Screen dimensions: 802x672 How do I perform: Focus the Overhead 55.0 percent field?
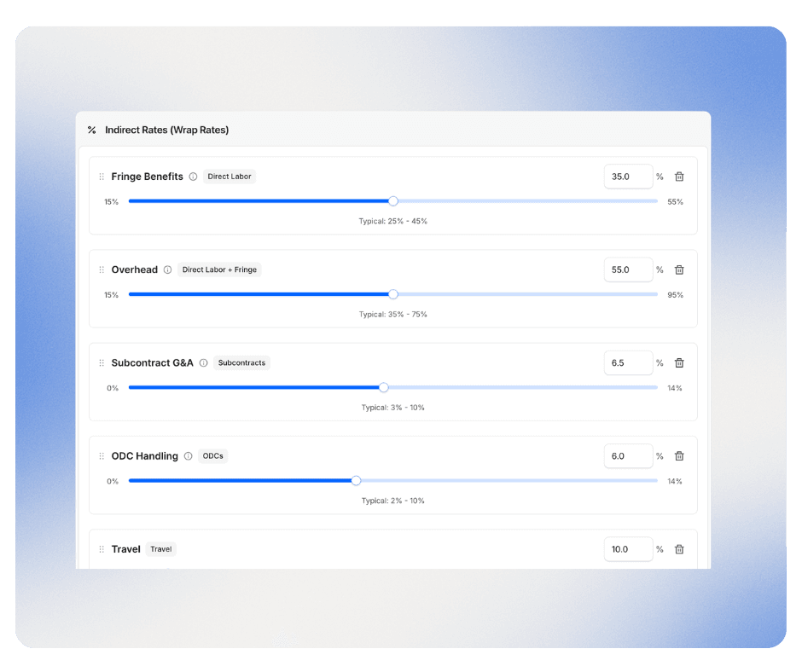tap(628, 269)
